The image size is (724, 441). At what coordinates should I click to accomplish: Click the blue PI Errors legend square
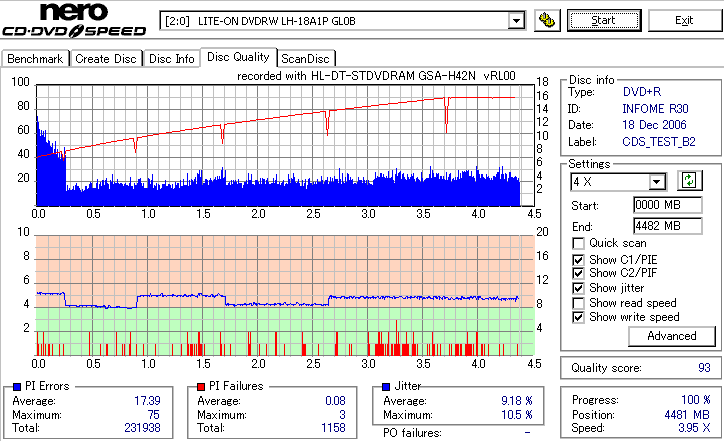17,387
